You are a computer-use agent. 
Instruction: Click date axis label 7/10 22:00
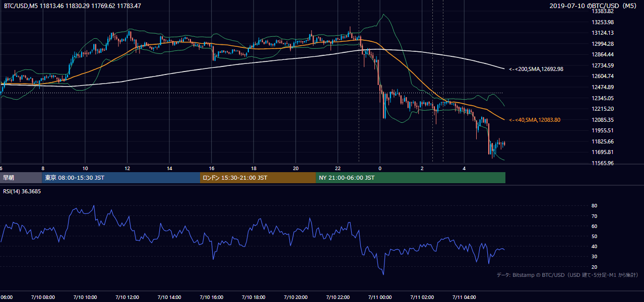click(338, 297)
